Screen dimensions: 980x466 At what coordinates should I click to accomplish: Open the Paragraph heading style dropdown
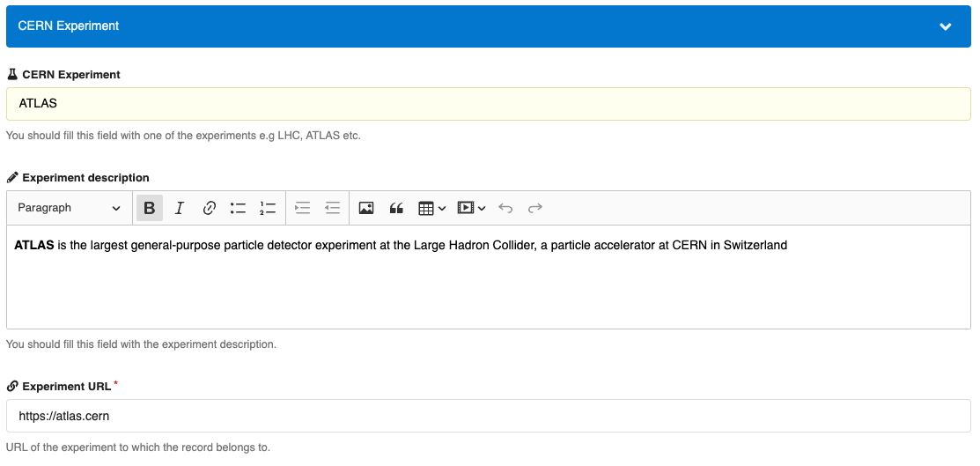tap(69, 208)
